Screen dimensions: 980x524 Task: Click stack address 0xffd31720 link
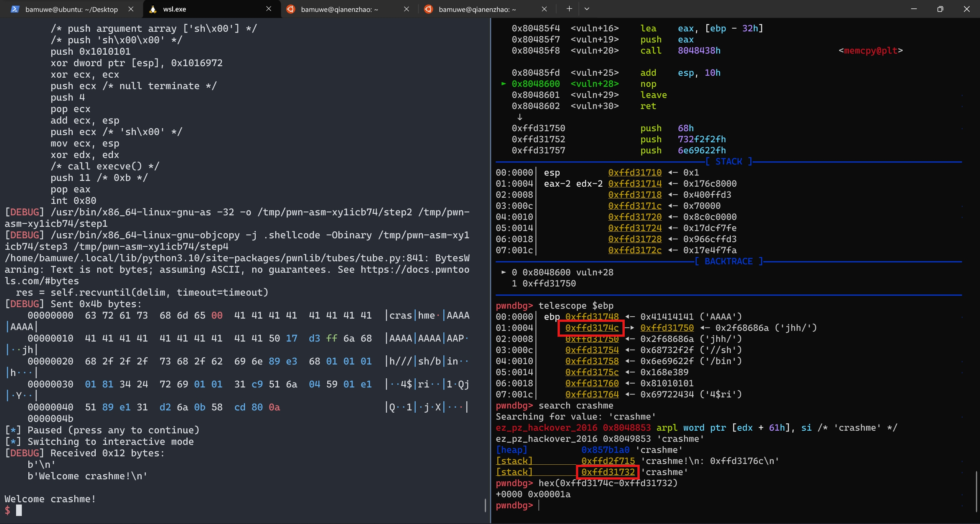click(x=635, y=217)
